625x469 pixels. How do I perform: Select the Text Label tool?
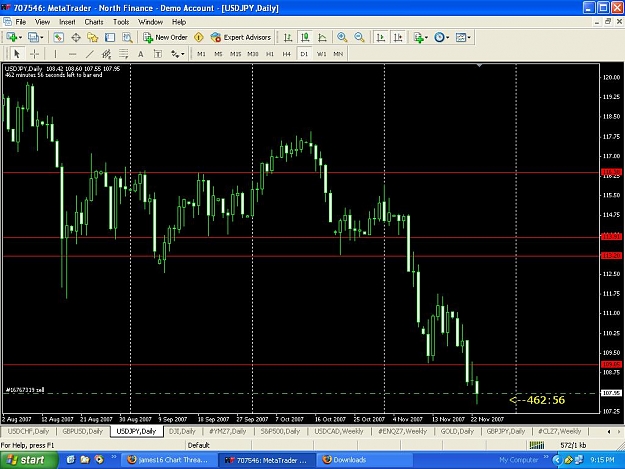click(x=158, y=54)
